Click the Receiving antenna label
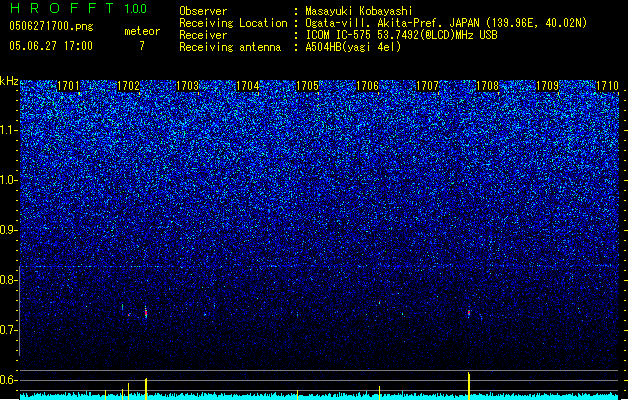 230,47
